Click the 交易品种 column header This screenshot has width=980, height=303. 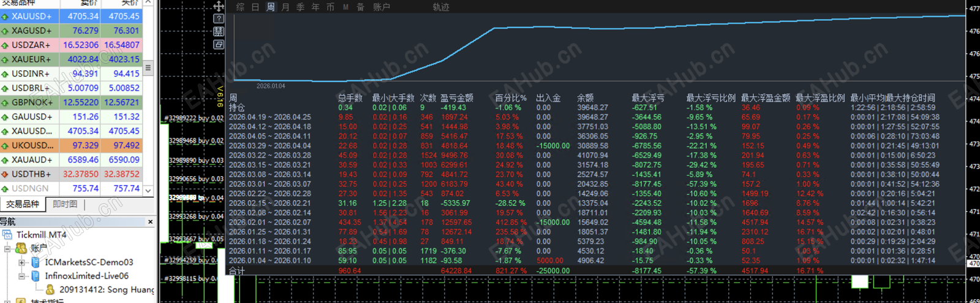click(x=29, y=4)
